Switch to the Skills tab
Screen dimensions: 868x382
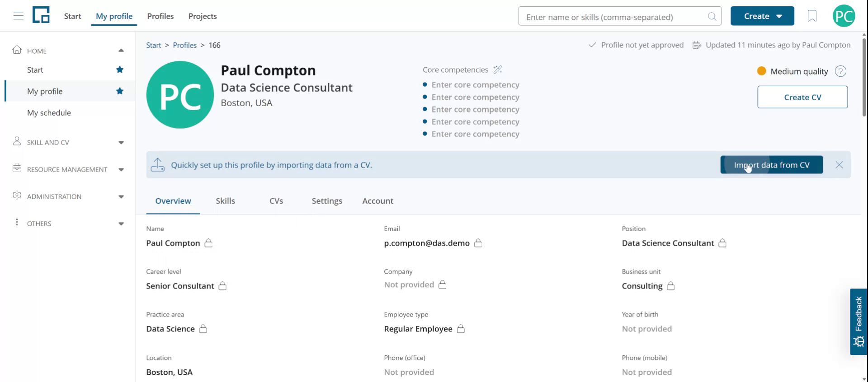coord(225,201)
